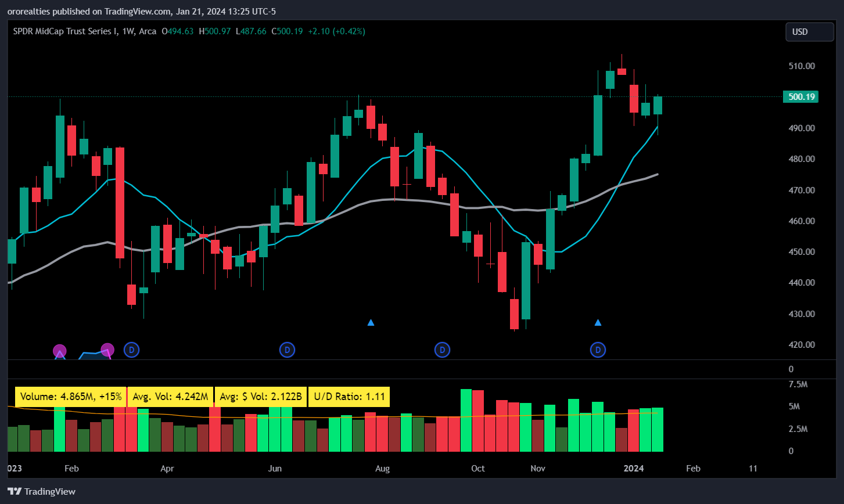Click the Volume: 4.865M, +15% label
The height and width of the screenshot is (504, 844).
pyautogui.click(x=71, y=397)
